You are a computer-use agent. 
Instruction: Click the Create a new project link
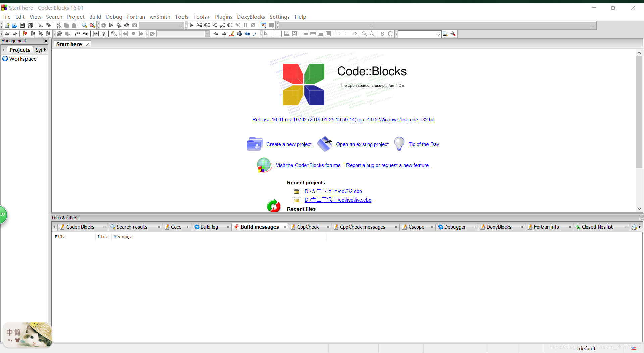289,144
